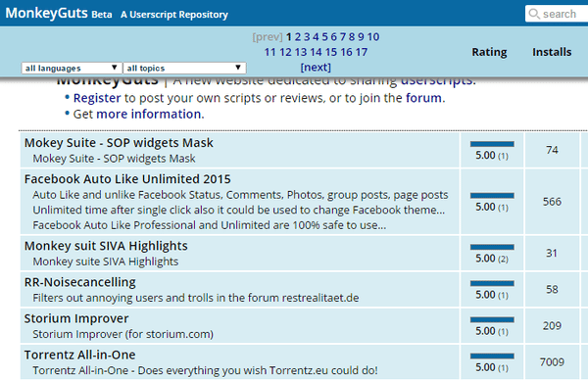Open Mokey Suite - SOP widgets Mask script
The image size is (588, 381).
pos(119,143)
